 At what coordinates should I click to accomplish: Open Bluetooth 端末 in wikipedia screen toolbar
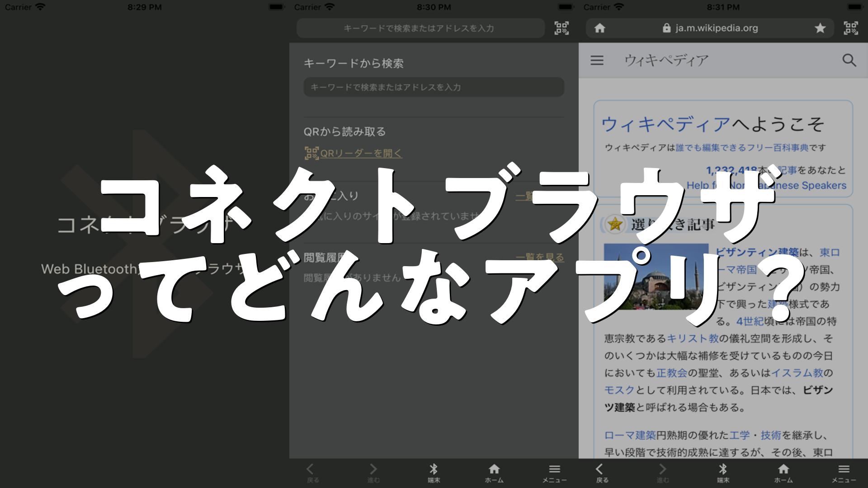(x=723, y=473)
